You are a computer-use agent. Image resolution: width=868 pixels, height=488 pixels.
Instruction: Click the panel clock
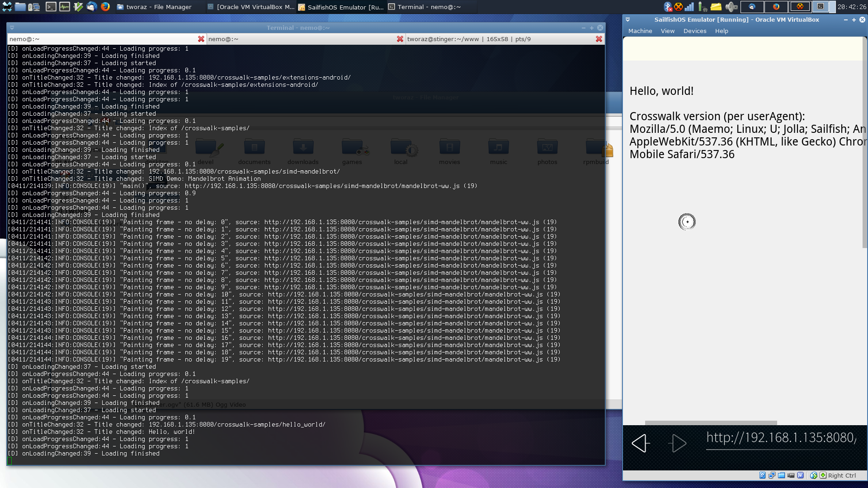click(852, 7)
